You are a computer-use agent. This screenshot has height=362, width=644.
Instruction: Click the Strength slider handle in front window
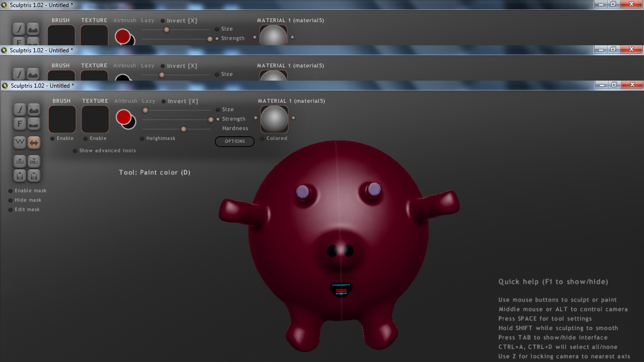point(211,120)
